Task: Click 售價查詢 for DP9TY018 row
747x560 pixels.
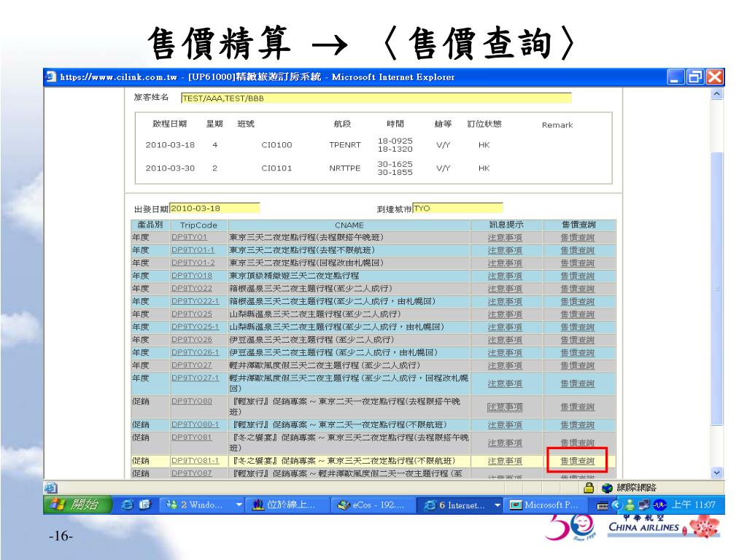Action: click(578, 276)
